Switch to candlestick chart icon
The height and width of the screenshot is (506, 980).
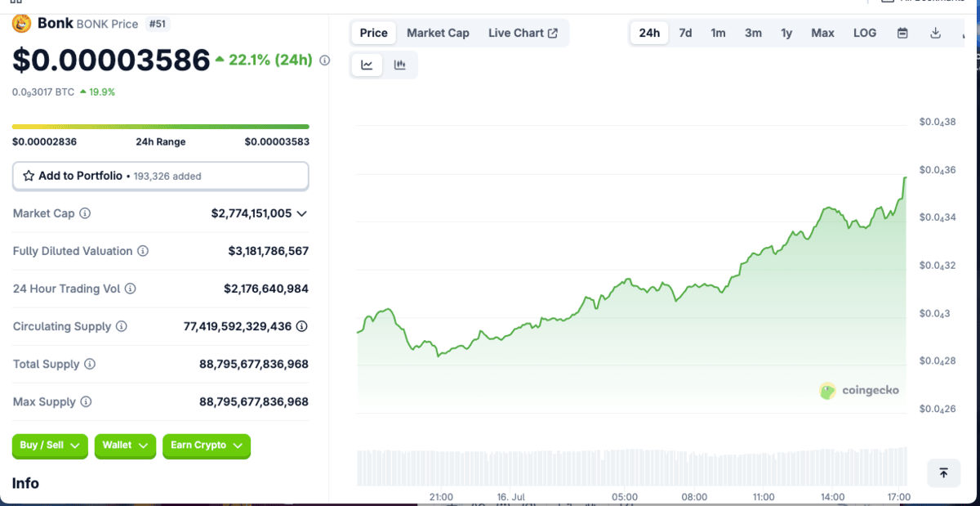click(x=399, y=65)
